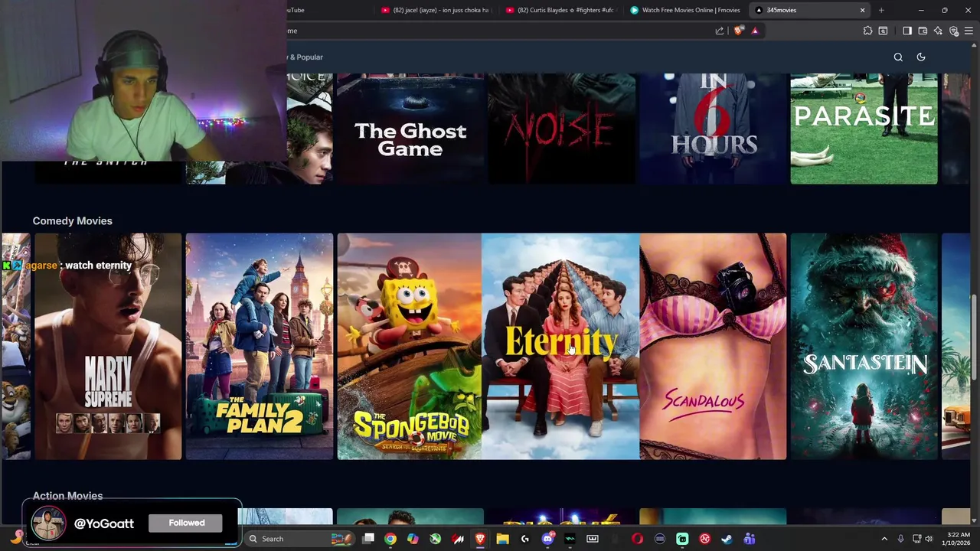
Task: Open the Noise movie poster
Action: pyautogui.click(x=561, y=129)
